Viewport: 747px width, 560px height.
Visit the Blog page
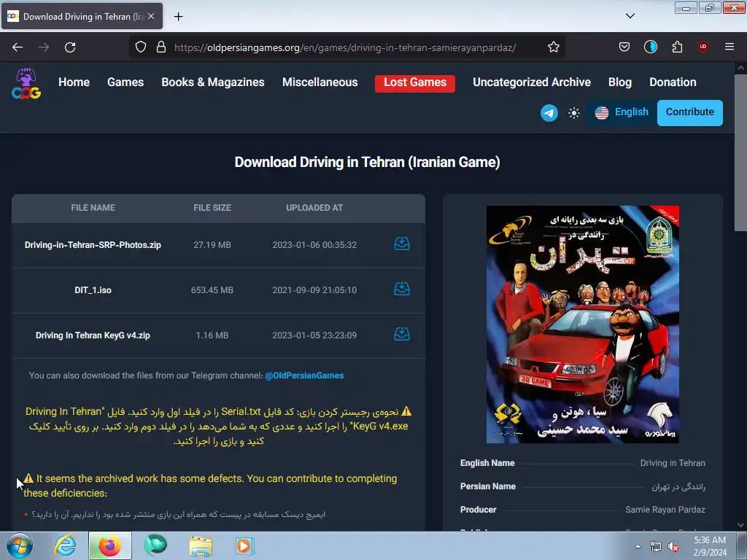pyautogui.click(x=620, y=82)
